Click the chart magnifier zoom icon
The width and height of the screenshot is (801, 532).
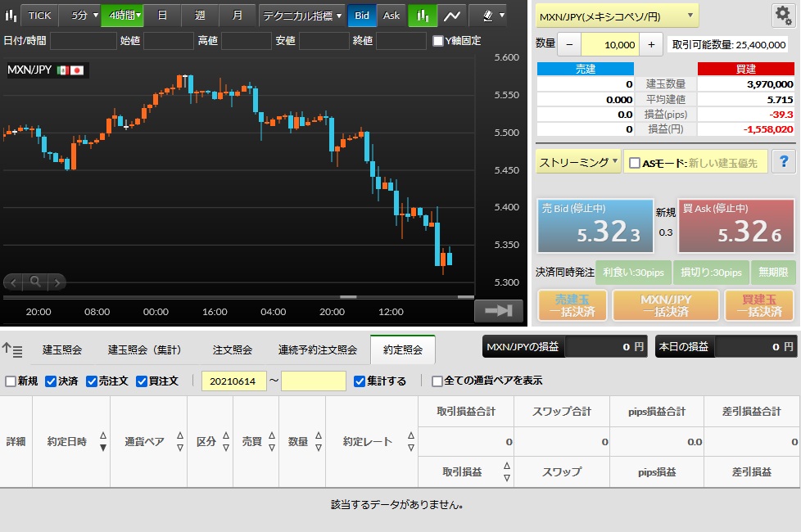(x=35, y=282)
